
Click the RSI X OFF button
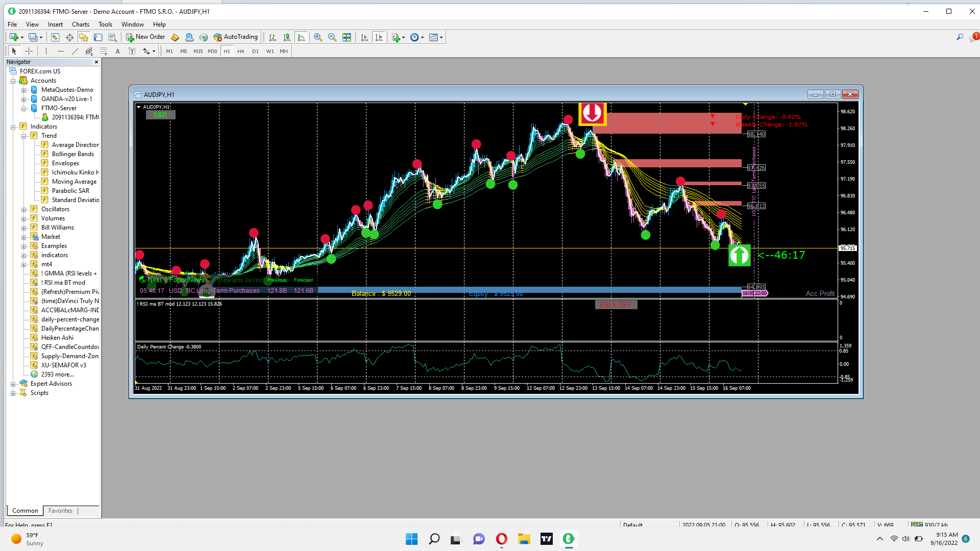coord(616,305)
